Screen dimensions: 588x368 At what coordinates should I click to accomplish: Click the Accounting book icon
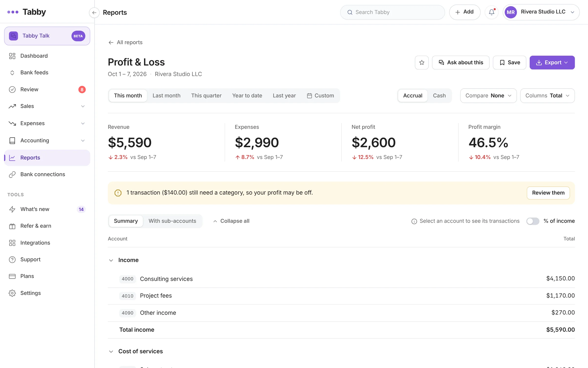coord(12,141)
